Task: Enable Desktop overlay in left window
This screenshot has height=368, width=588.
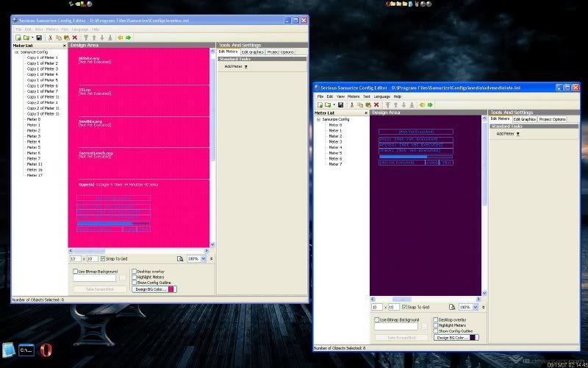Action: tap(134, 271)
